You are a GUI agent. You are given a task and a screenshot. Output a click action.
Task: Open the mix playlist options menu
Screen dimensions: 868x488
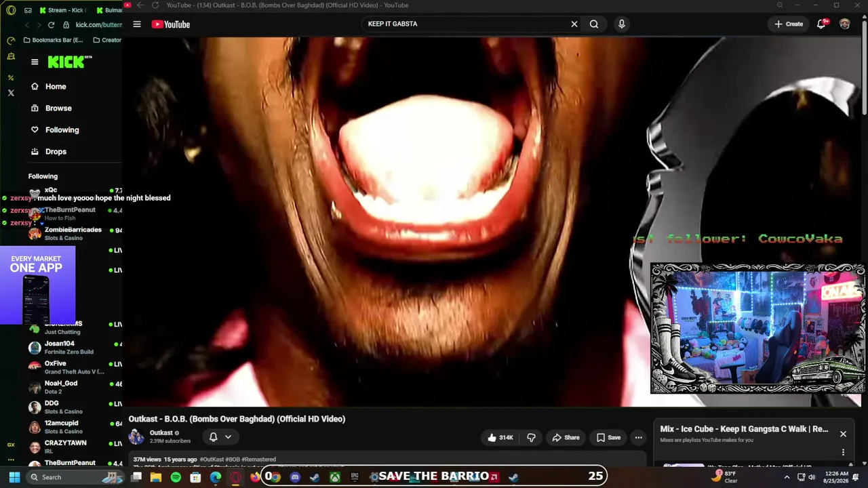click(843, 452)
